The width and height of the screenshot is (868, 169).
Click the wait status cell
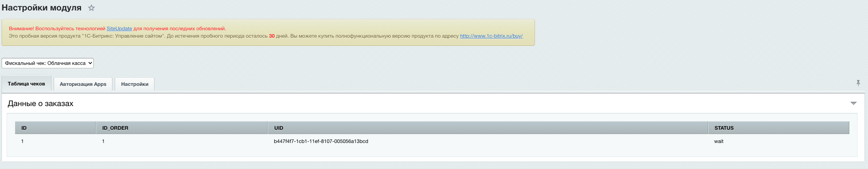pos(719,141)
